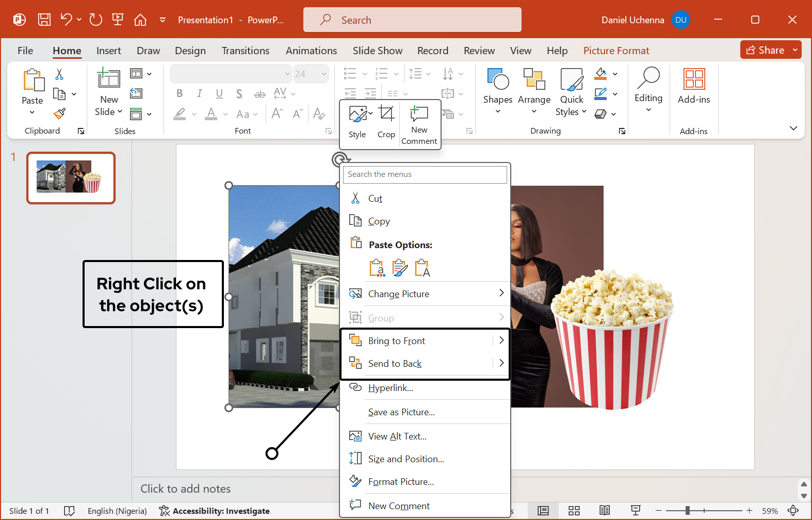Toggle Underline formatting button
The image size is (812, 520).
[219, 93]
